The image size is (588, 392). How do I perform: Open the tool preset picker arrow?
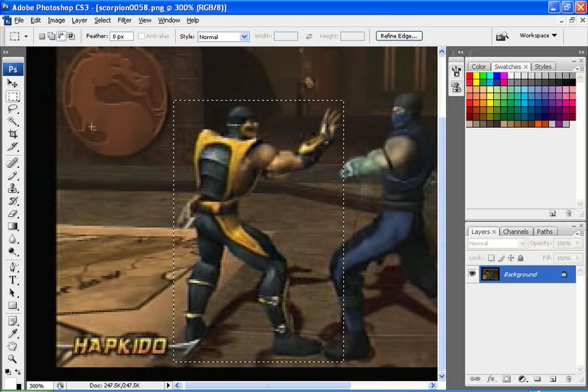(26, 36)
